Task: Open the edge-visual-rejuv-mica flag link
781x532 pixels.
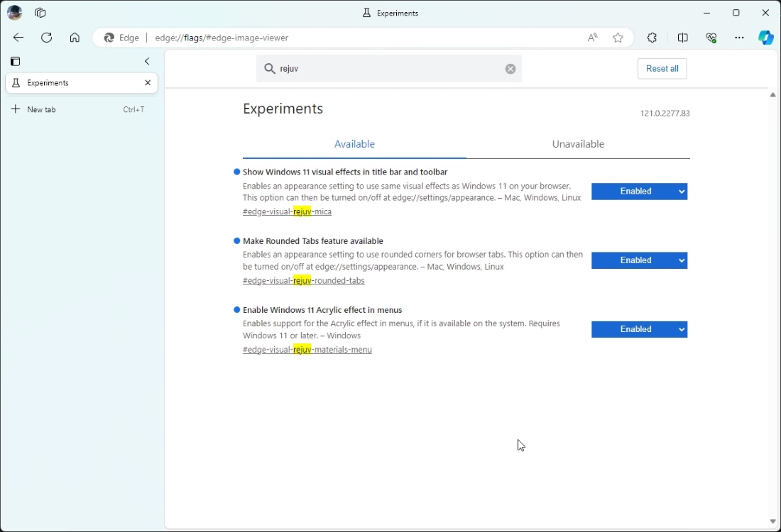Action: point(287,211)
